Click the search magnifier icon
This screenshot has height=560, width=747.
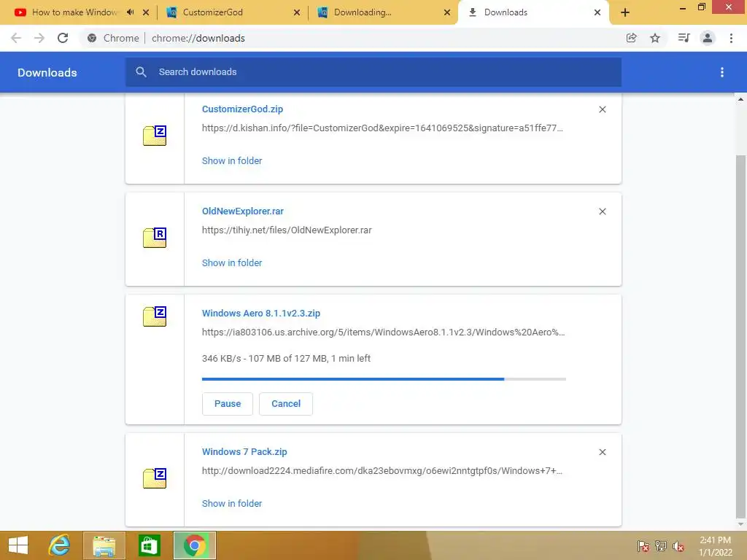click(141, 72)
